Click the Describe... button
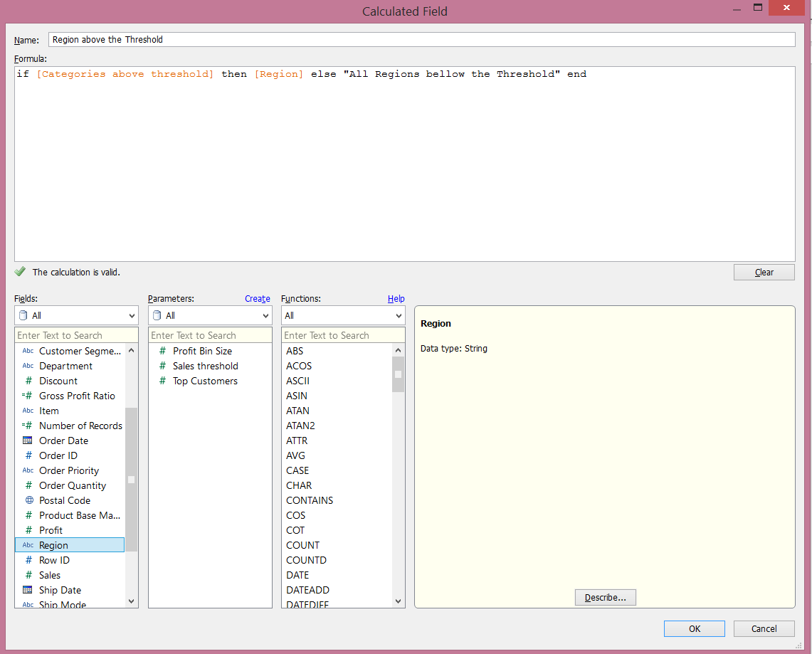The height and width of the screenshot is (654, 812). pos(605,598)
